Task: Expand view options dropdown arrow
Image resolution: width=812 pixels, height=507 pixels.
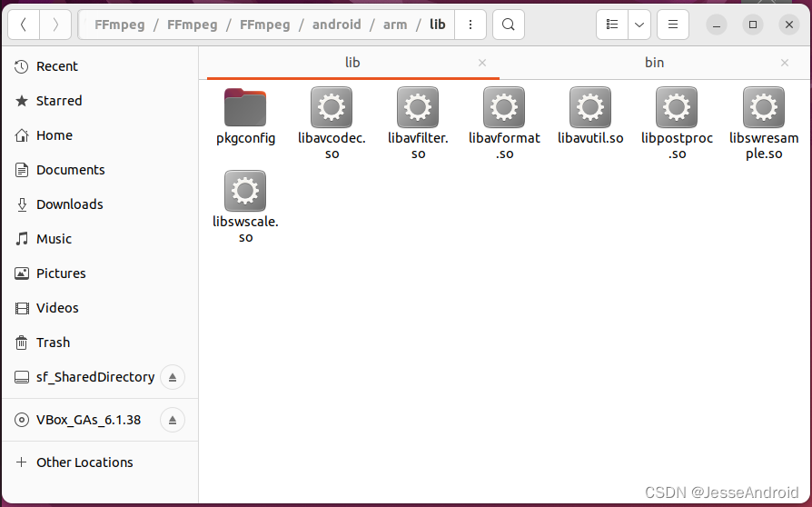Action: pos(639,25)
